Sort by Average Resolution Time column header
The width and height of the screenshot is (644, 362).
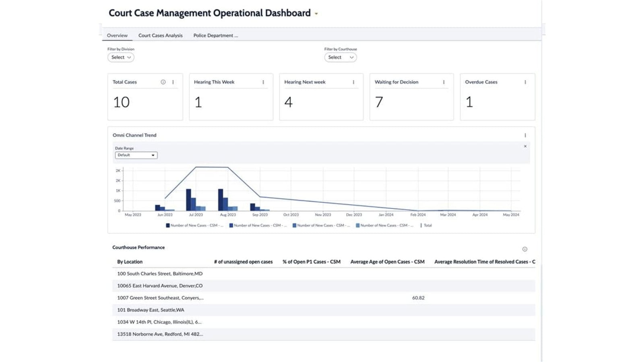(485, 262)
